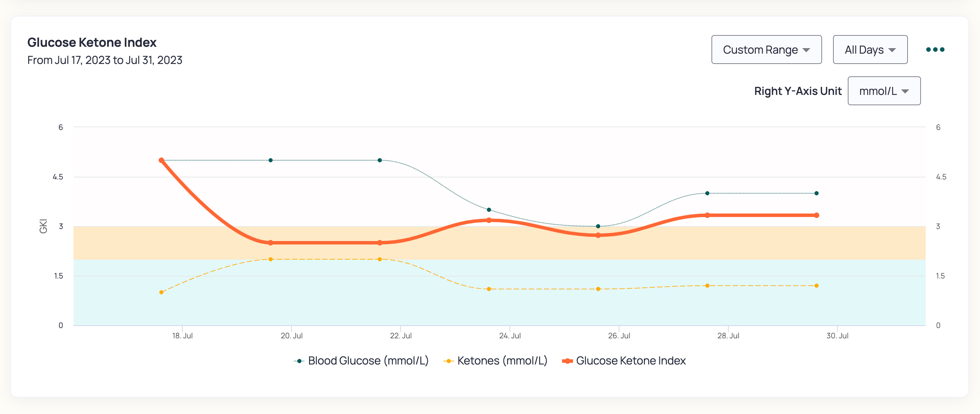Click first yellow ketone data point
This screenshot has height=414, width=980.
[161, 293]
